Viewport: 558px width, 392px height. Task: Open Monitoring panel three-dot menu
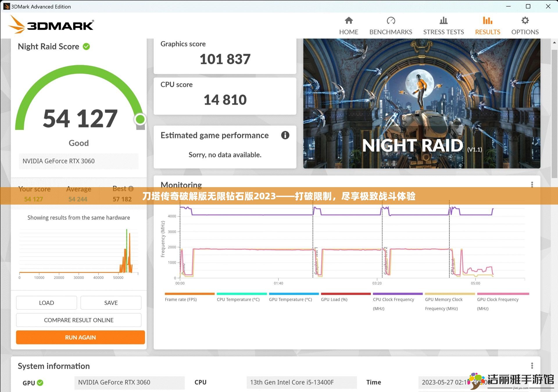click(x=532, y=185)
